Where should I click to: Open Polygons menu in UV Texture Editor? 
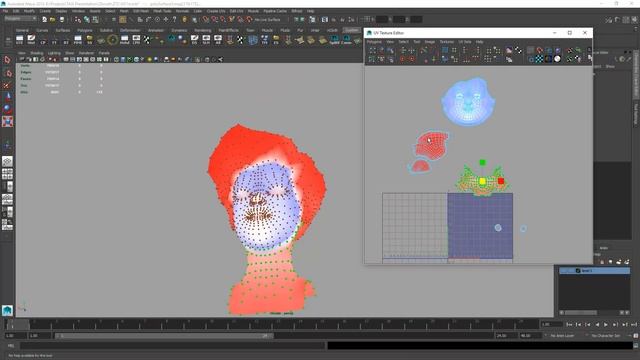point(374,42)
